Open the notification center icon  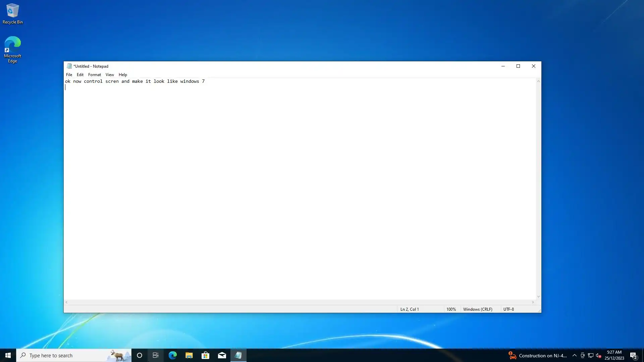click(x=633, y=356)
